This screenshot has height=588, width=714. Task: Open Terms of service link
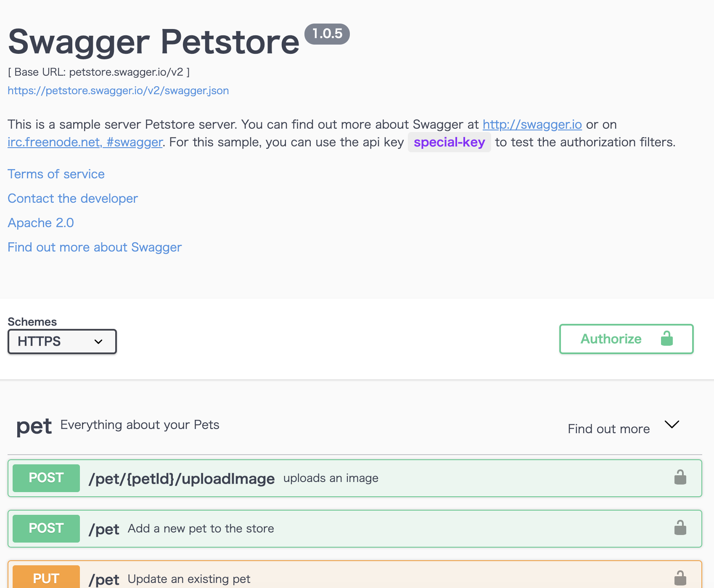tap(56, 174)
